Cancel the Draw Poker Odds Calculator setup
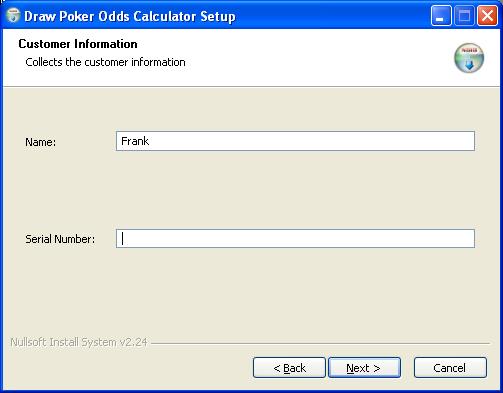Image resolution: width=503 pixels, height=393 pixels. tap(450, 368)
